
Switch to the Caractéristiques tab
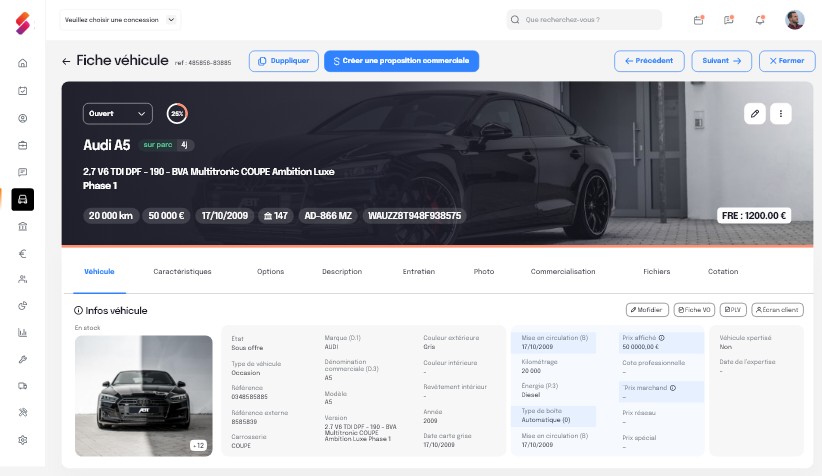pos(182,271)
